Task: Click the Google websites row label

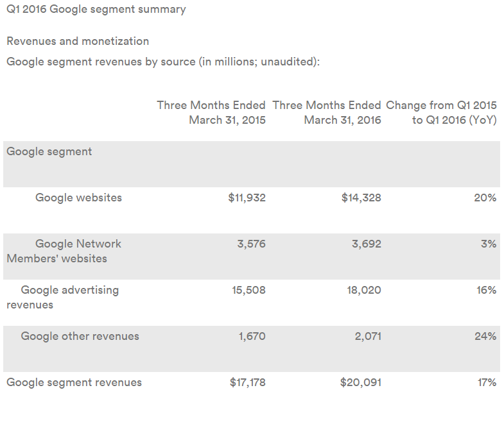Action: click(x=78, y=198)
